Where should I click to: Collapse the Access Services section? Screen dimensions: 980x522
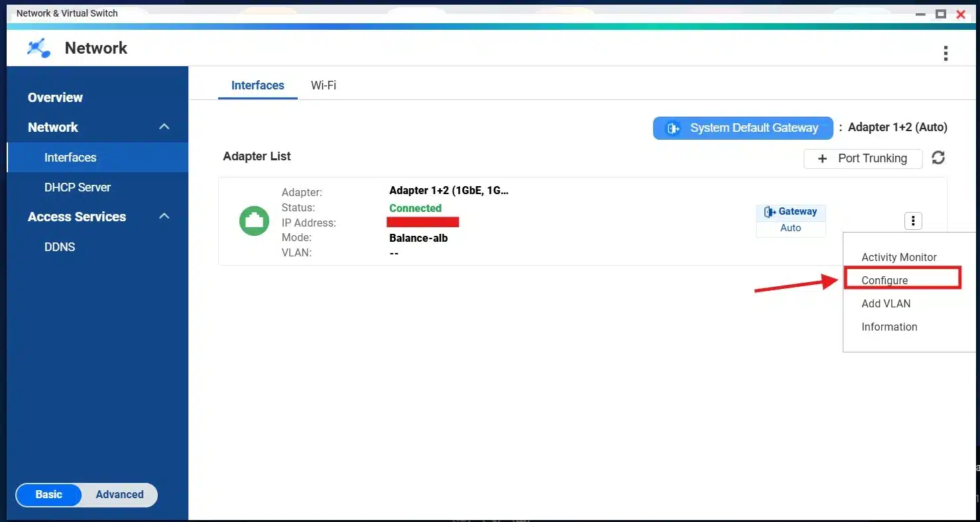[164, 217]
